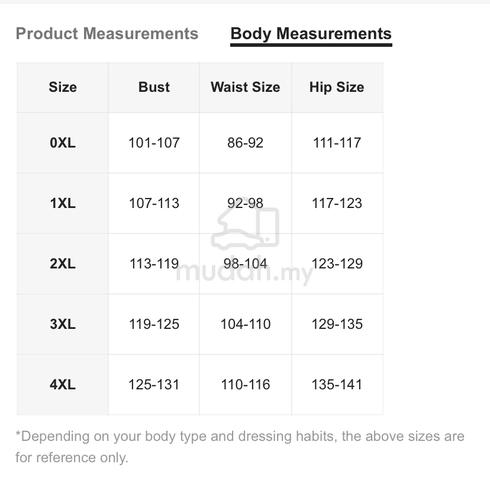The width and height of the screenshot is (490, 480).
Task: Select the 1XL size row label
Action: coord(63,203)
